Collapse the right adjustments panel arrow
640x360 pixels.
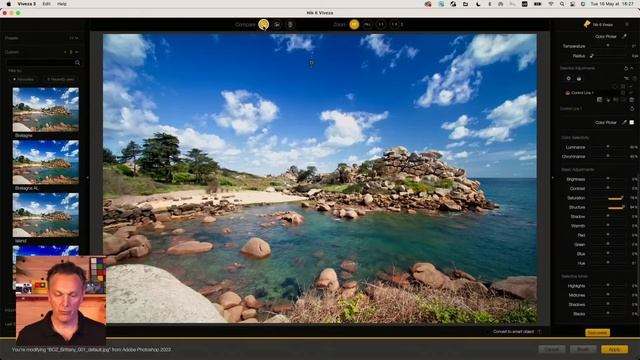pos(553,178)
